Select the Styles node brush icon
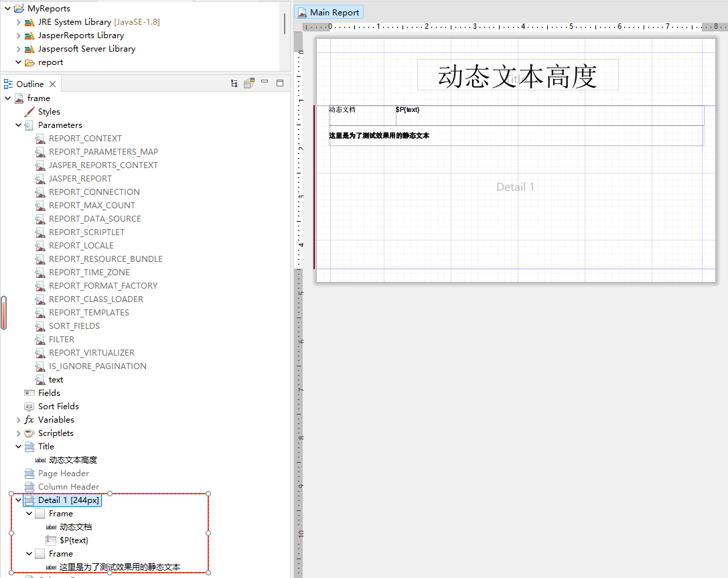 (x=29, y=112)
